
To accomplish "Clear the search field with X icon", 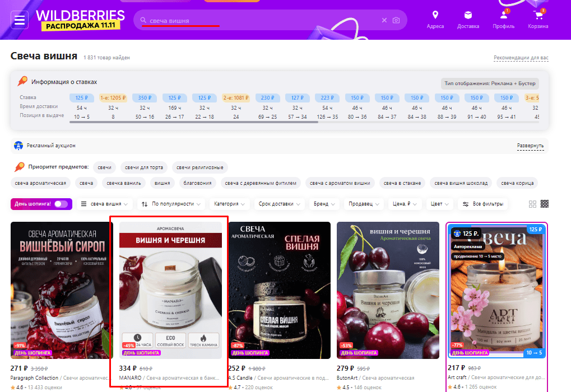I will 384,20.
